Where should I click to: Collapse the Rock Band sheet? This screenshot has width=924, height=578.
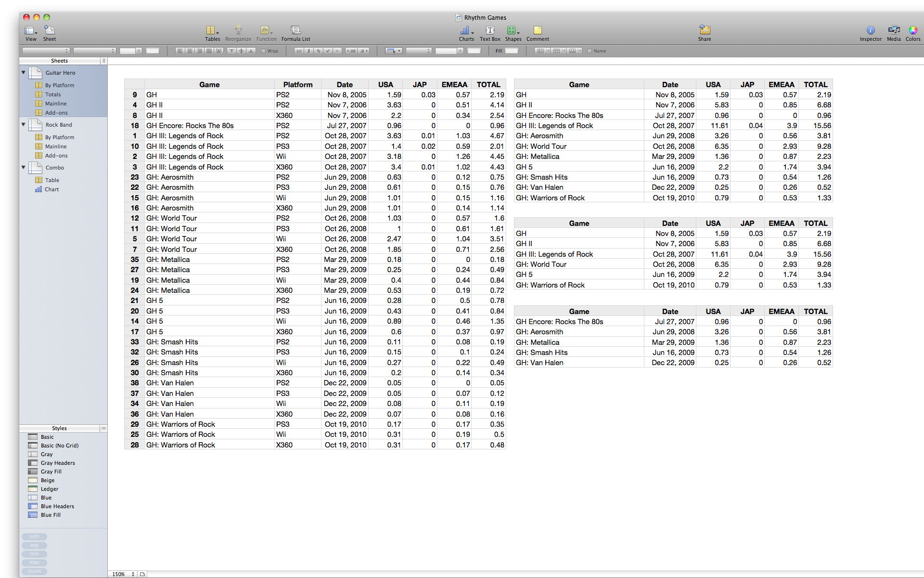pyautogui.click(x=23, y=125)
